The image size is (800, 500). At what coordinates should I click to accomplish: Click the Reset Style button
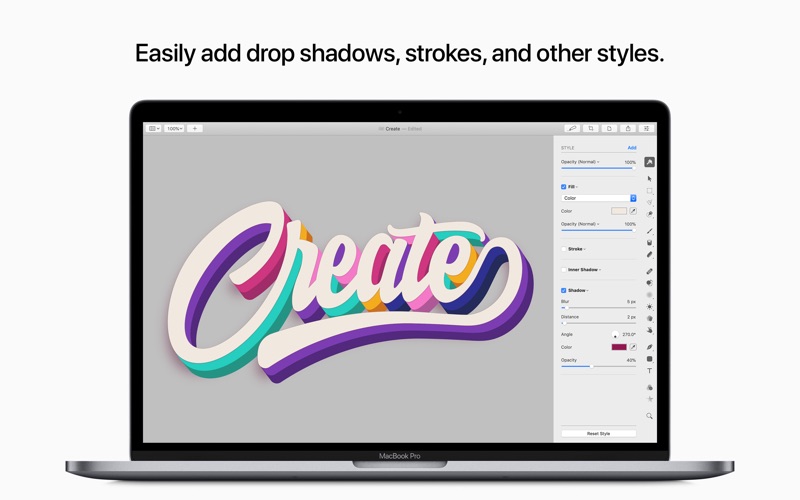coord(598,434)
